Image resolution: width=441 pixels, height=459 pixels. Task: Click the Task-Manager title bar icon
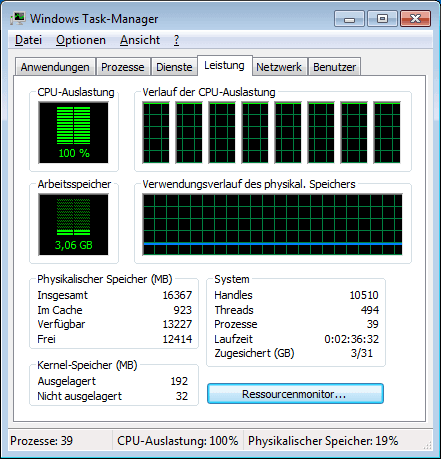pyautogui.click(x=18, y=18)
